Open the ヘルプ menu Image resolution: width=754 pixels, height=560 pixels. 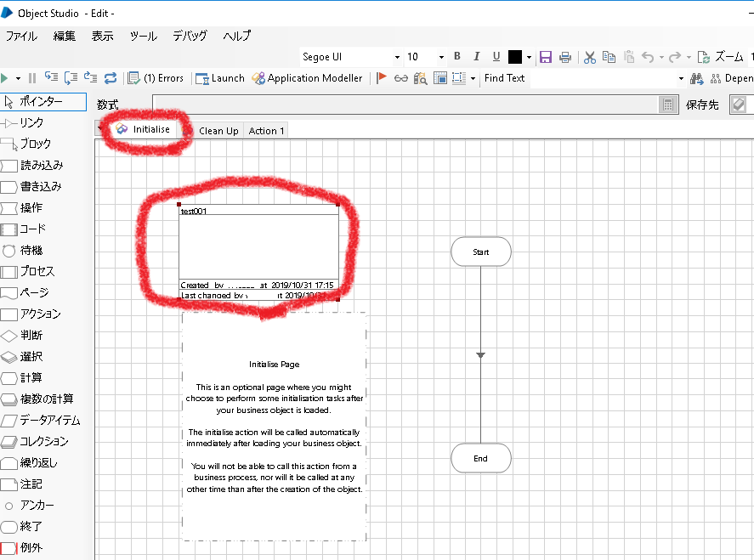(236, 36)
